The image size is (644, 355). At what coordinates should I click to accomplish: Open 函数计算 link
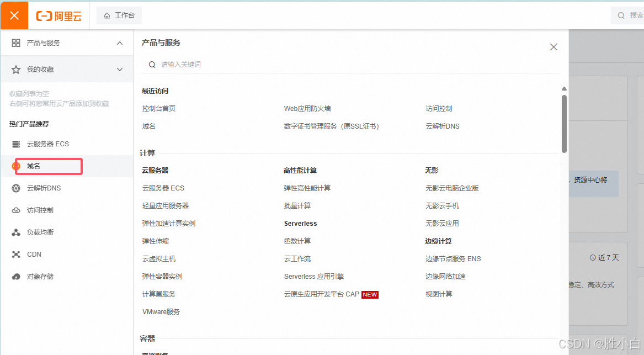tap(297, 241)
